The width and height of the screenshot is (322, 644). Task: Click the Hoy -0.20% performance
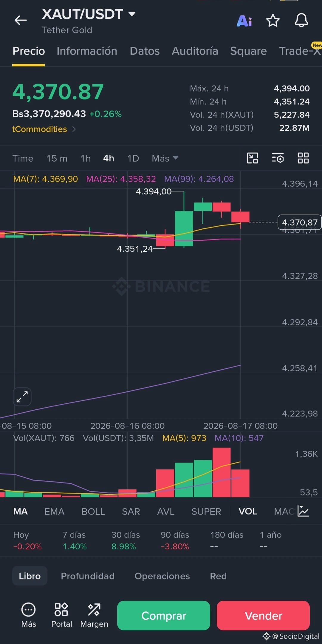27,541
